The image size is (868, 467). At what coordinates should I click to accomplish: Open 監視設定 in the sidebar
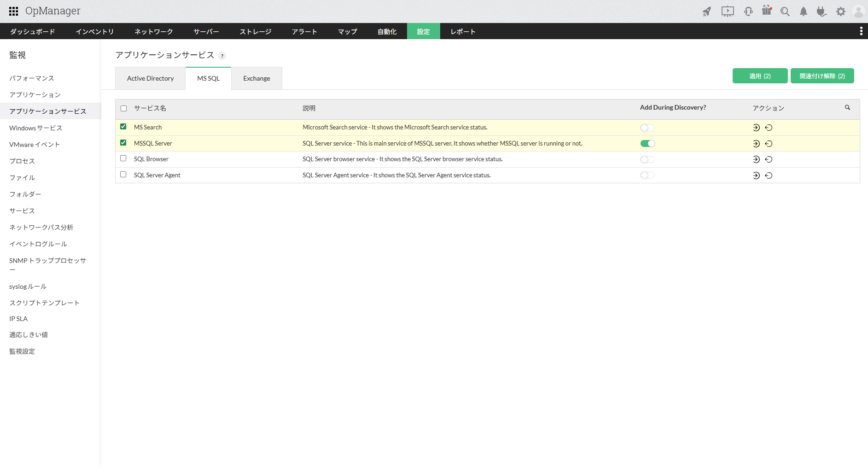[x=22, y=351]
